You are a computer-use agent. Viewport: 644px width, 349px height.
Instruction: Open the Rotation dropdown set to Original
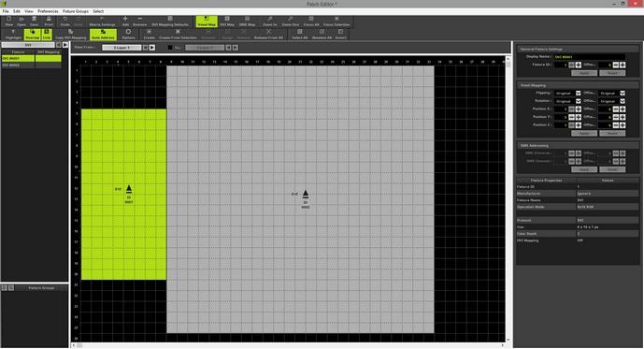pos(567,101)
